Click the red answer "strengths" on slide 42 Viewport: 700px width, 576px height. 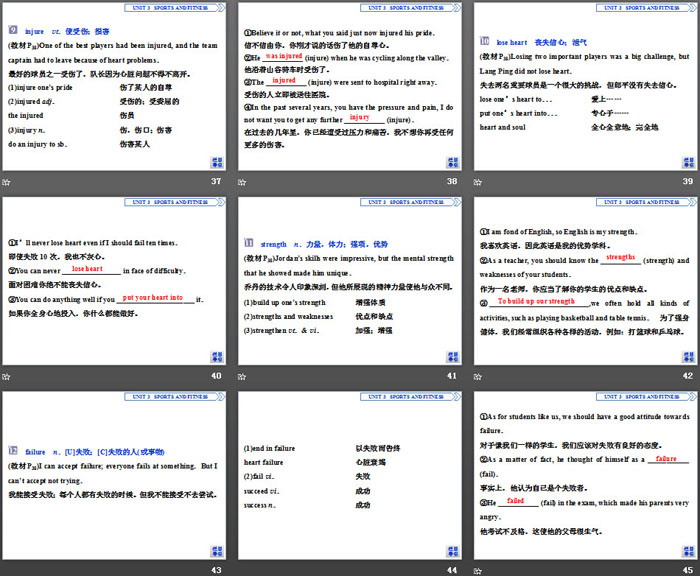pos(621,257)
